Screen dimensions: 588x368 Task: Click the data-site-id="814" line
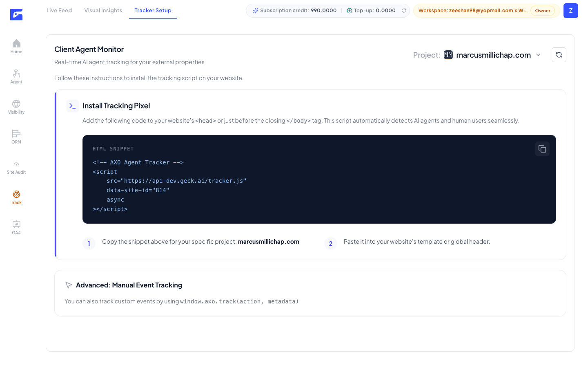point(138,190)
